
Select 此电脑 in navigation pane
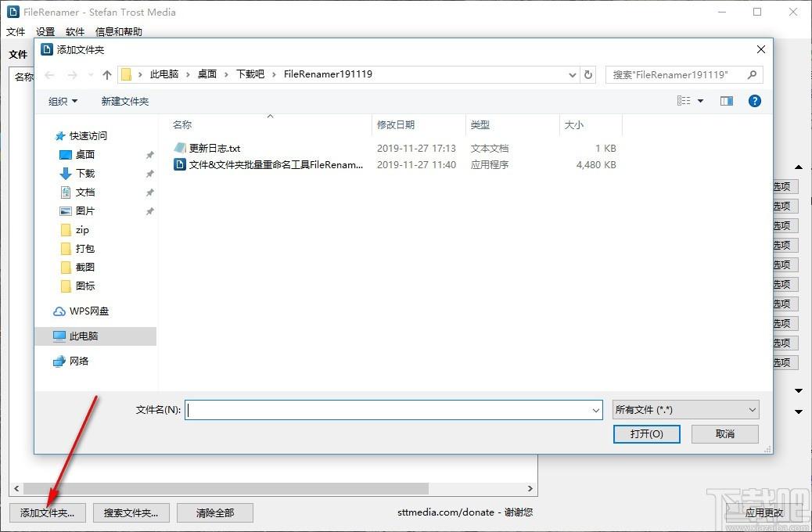click(95, 336)
